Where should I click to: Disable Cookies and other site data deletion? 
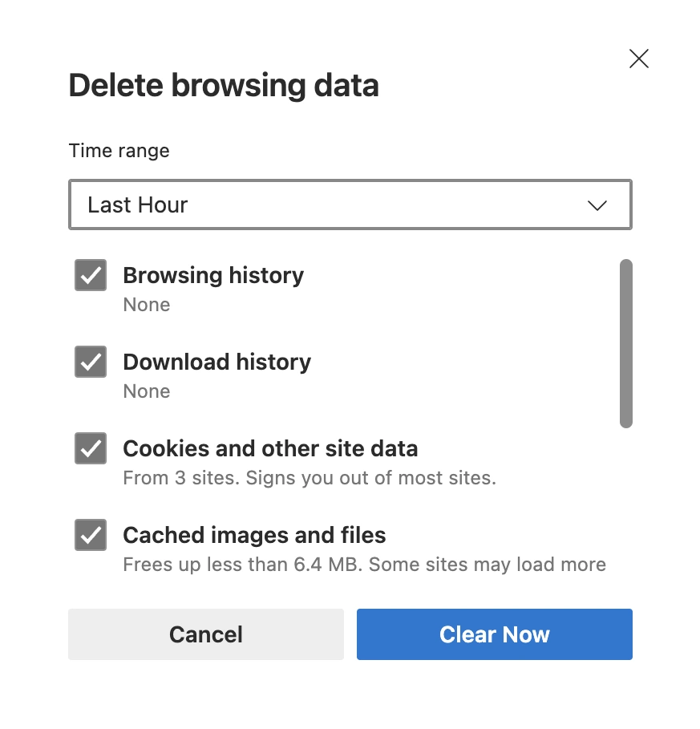pyautogui.click(x=90, y=448)
